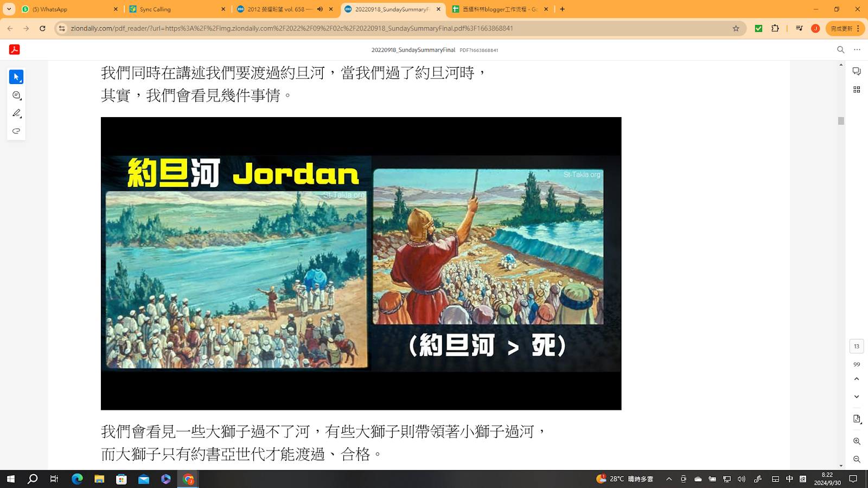This screenshot has height=488, width=868.
Task: Go to next page arrow
Action: coord(857,397)
